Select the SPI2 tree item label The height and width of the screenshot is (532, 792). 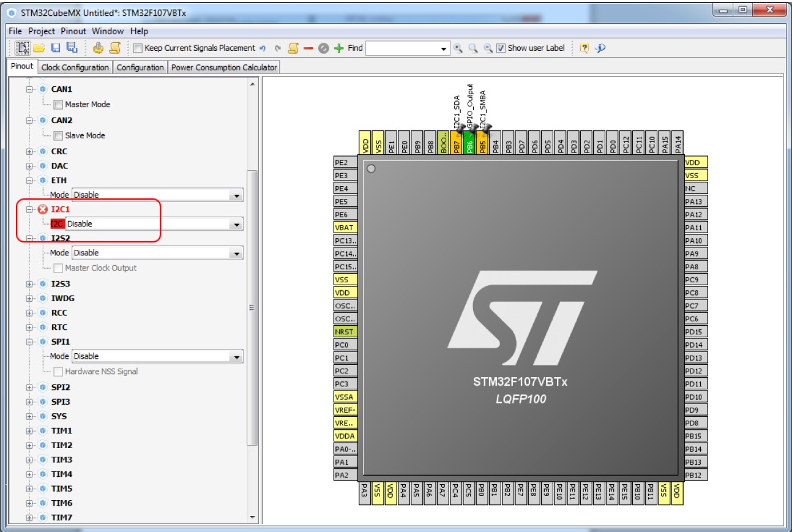coord(61,388)
